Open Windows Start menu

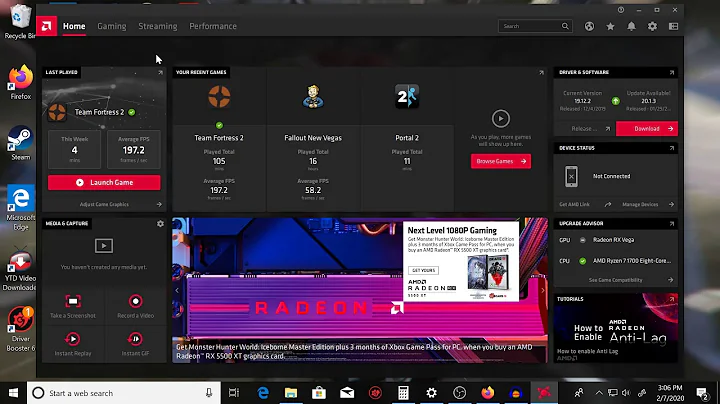coord(13,393)
